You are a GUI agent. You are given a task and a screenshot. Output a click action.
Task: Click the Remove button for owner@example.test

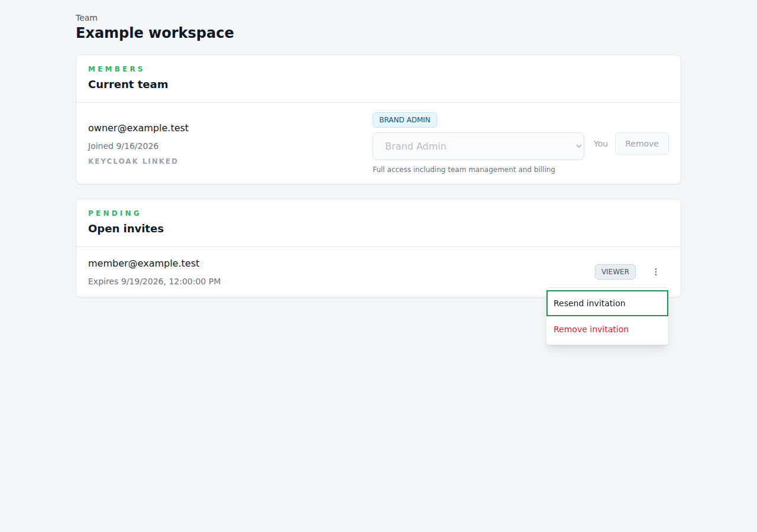(x=642, y=144)
